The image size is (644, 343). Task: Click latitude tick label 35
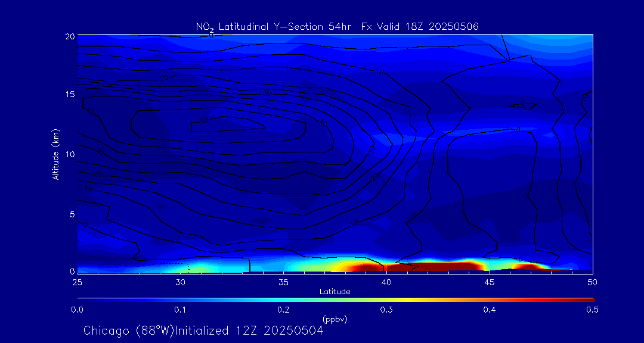[x=283, y=282]
